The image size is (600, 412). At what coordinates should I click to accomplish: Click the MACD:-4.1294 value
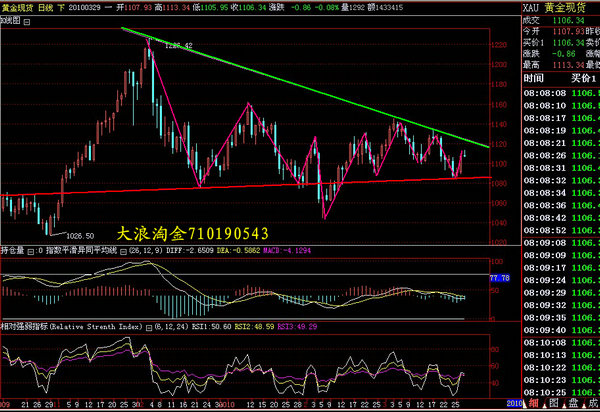point(287,251)
